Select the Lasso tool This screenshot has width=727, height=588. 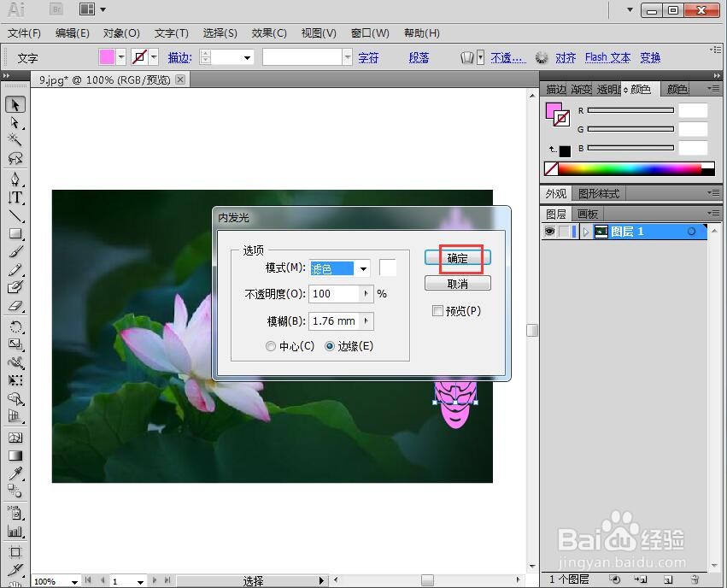click(x=15, y=159)
